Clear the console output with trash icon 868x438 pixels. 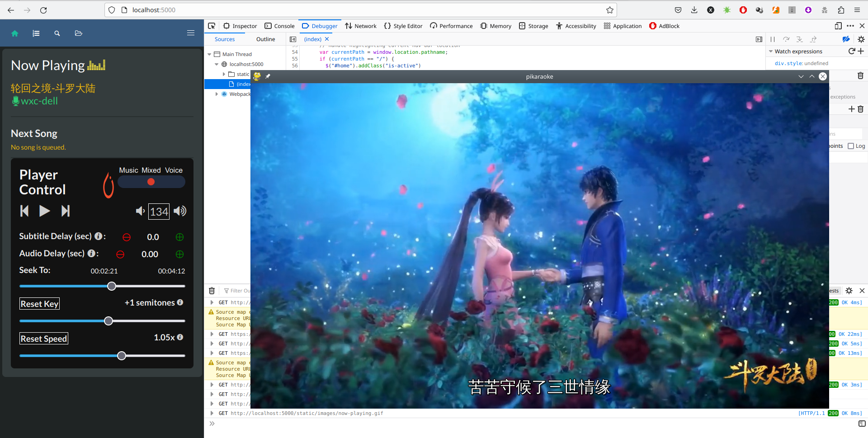coord(212,291)
